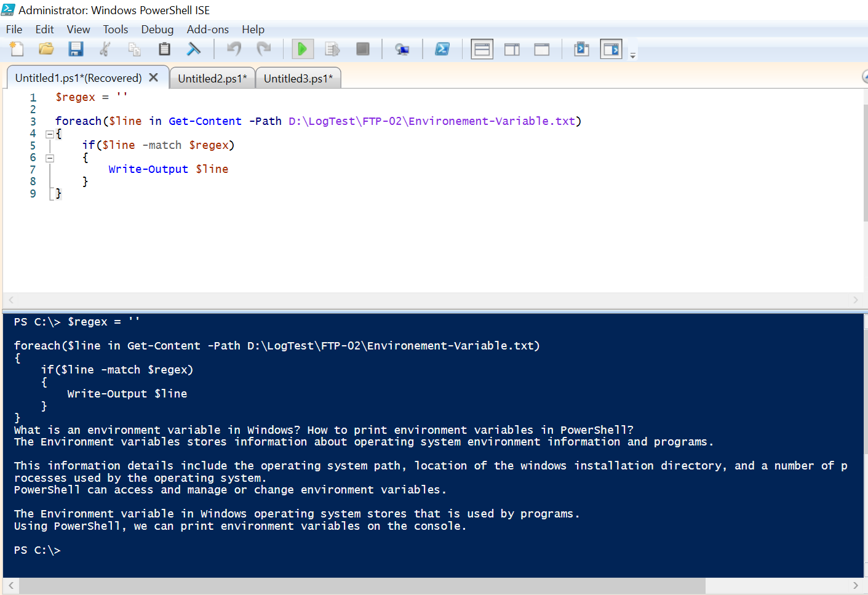Switch to the Untitled2.ps1 tab
The height and width of the screenshot is (595, 868).
pos(212,77)
